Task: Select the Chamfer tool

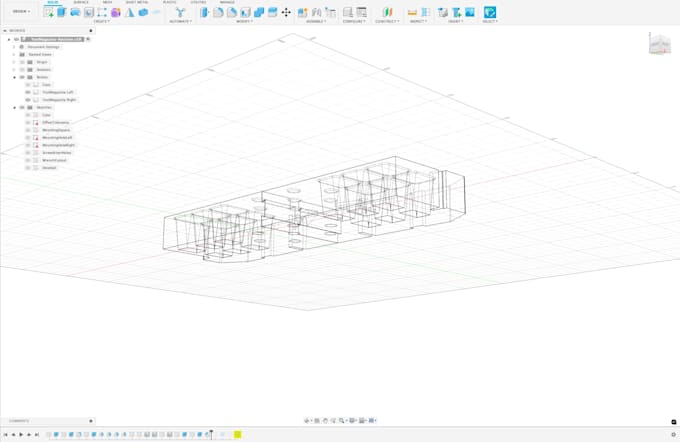Action: (x=232, y=12)
